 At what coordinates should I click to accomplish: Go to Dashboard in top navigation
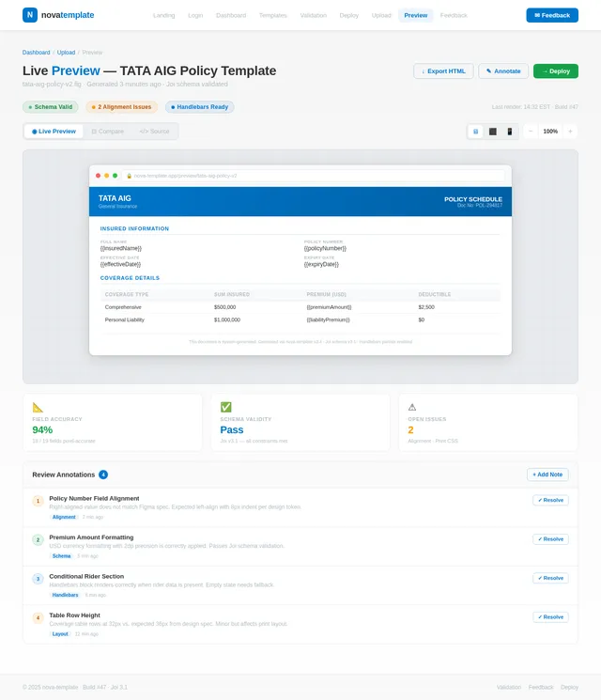pos(231,15)
